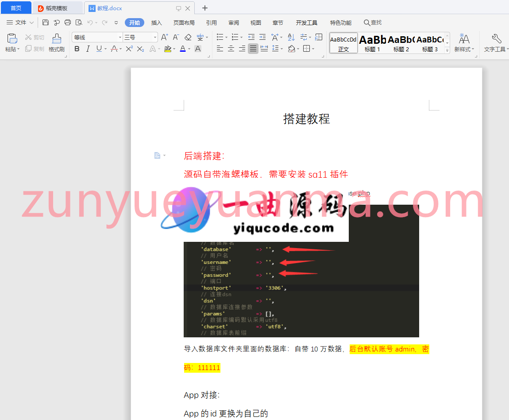The width and height of the screenshot is (509, 420).
Task: Click 查找 search button
Action: click(373, 23)
